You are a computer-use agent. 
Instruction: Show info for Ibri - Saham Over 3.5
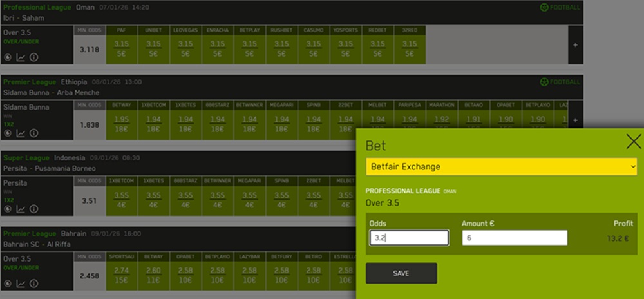tap(33, 57)
